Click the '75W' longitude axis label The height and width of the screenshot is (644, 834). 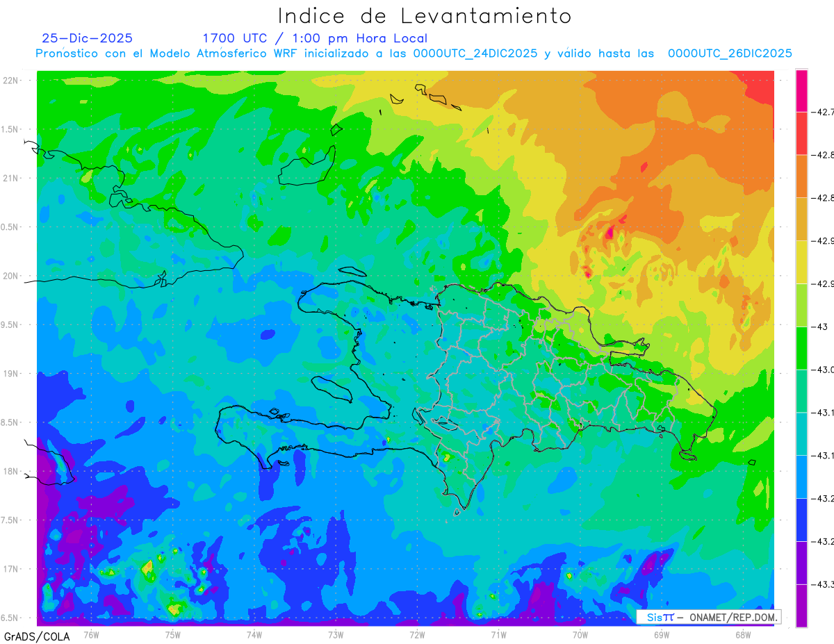pos(173,634)
